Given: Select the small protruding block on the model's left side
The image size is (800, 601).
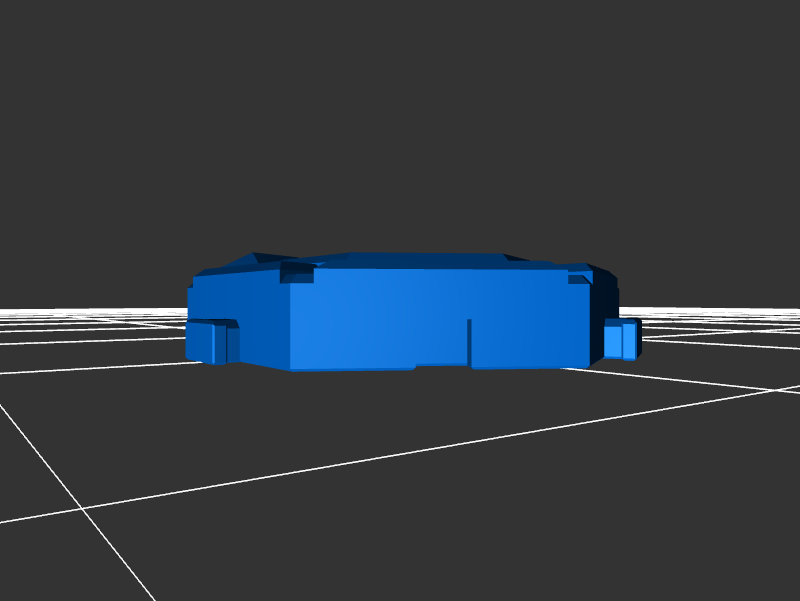Looking at the screenshot, I should coord(211,342).
